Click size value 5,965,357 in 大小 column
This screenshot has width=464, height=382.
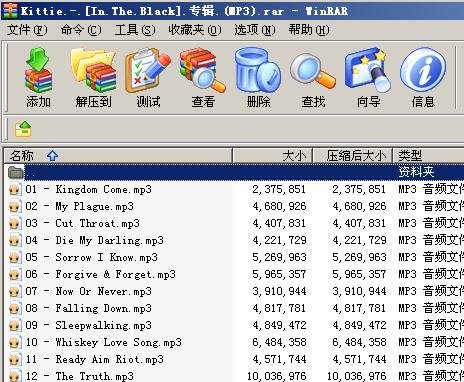click(279, 274)
